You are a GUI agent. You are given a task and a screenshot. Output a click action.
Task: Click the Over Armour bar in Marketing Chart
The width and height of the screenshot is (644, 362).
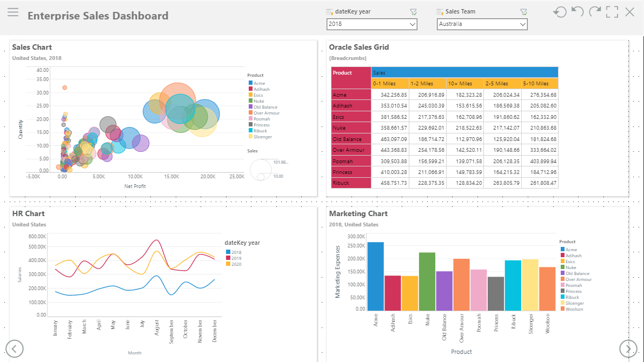(x=462, y=284)
